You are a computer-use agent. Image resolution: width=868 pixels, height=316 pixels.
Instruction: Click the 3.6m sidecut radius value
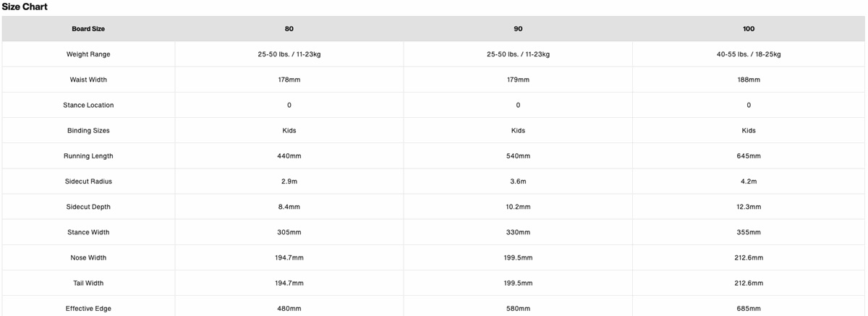coord(518,182)
